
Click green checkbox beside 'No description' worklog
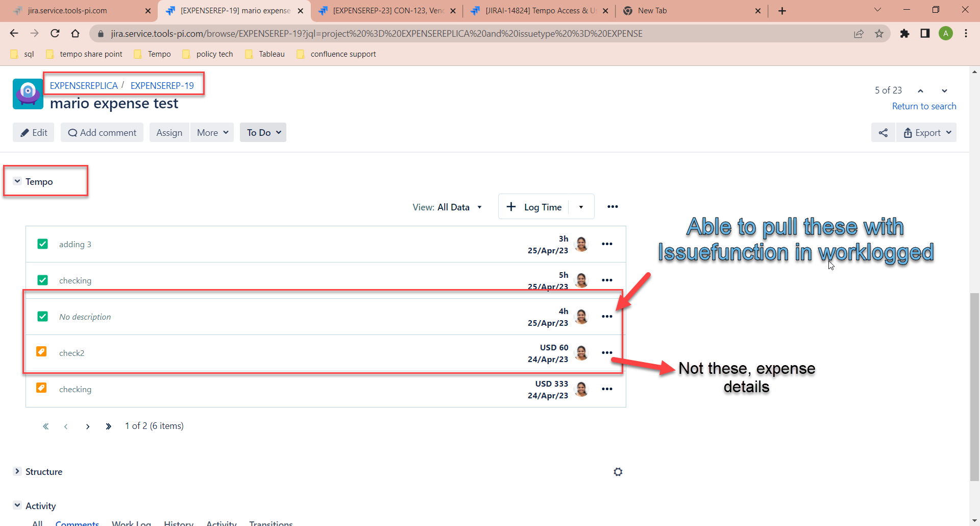tap(42, 317)
